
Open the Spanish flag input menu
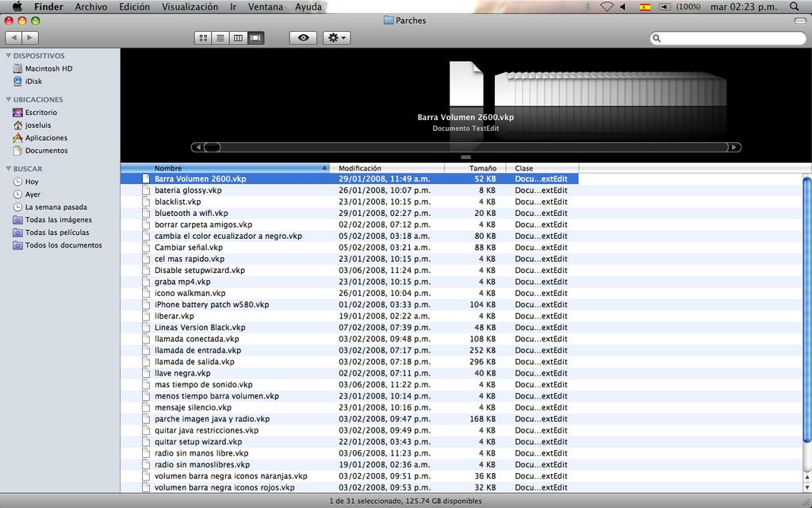645,7
